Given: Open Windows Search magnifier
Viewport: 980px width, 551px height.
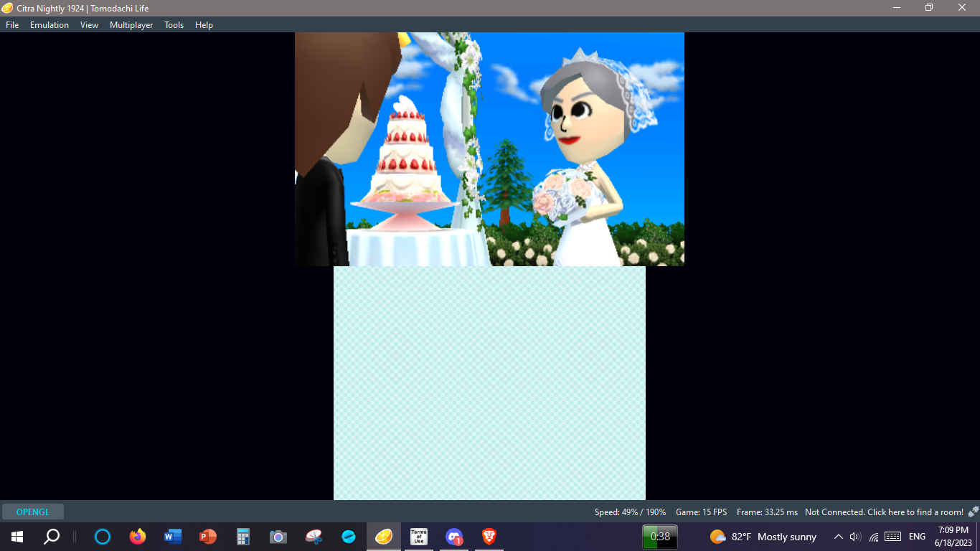Looking at the screenshot, I should point(52,537).
